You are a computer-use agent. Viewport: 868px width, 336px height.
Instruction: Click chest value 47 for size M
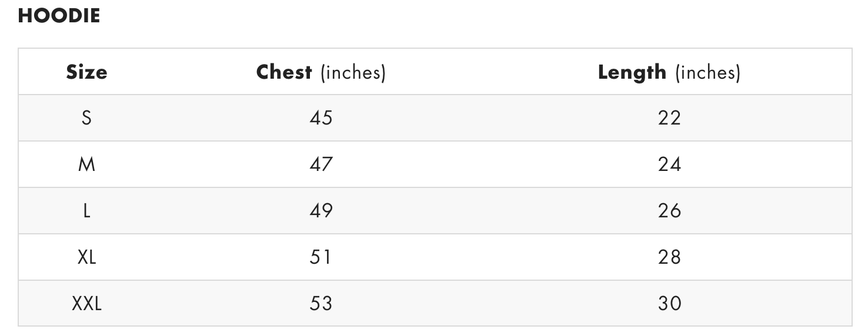(321, 164)
